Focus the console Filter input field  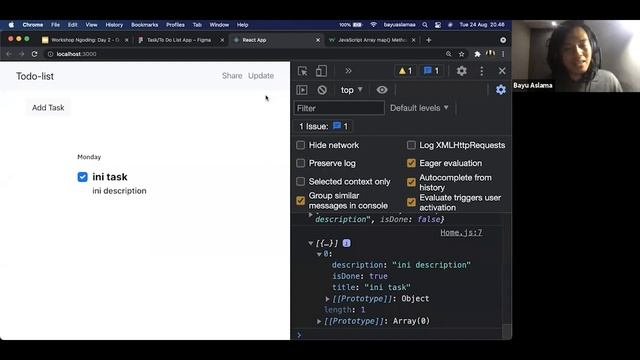point(339,108)
